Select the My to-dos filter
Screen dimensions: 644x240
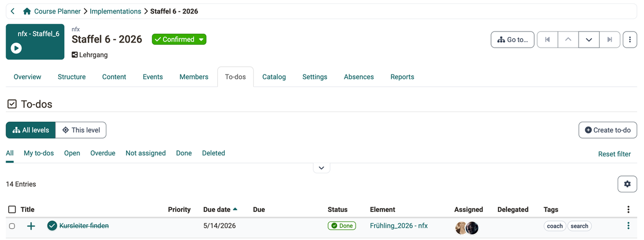point(39,153)
